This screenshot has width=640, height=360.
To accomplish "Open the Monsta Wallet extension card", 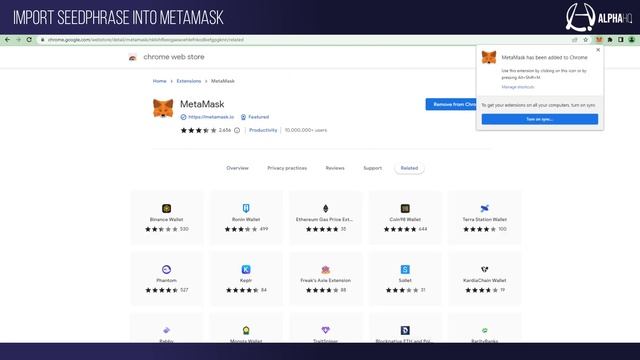I will click(246, 329).
